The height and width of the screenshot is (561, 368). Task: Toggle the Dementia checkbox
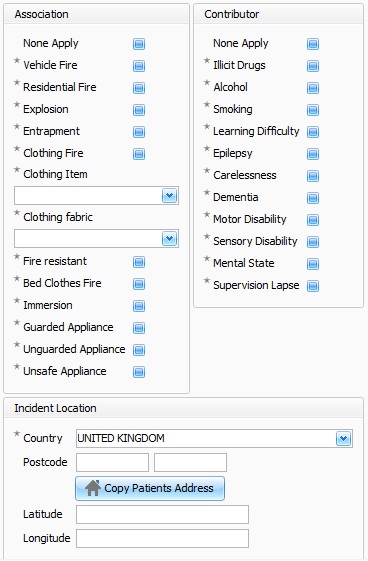coord(313,197)
